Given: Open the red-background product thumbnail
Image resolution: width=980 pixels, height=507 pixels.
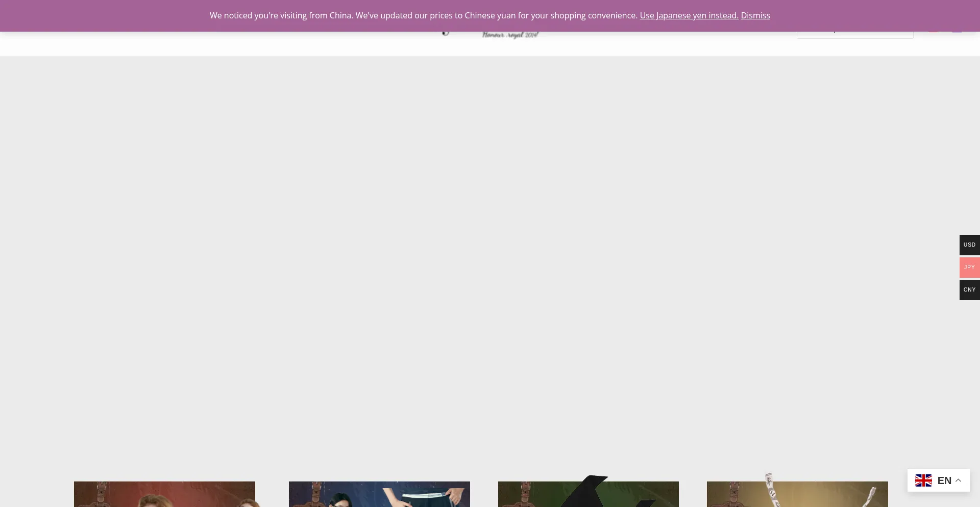Looking at the screenshot, I should (x=164, y=494).
